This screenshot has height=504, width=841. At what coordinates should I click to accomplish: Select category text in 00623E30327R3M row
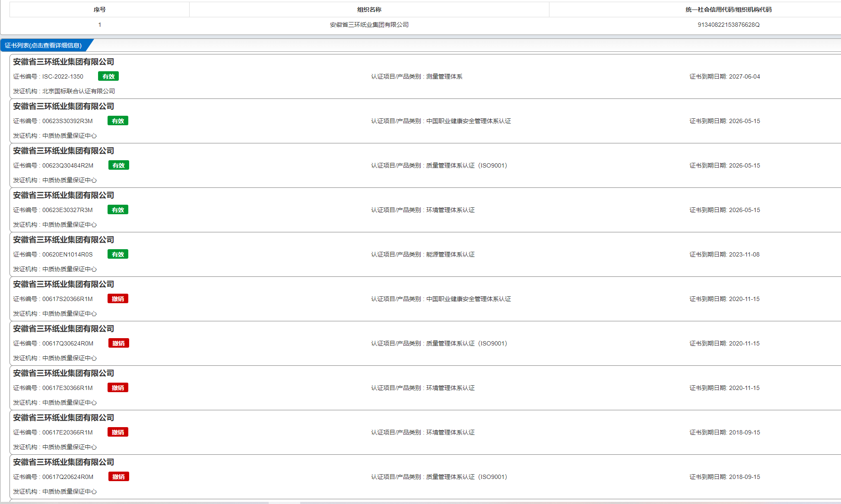coord(450,210)
